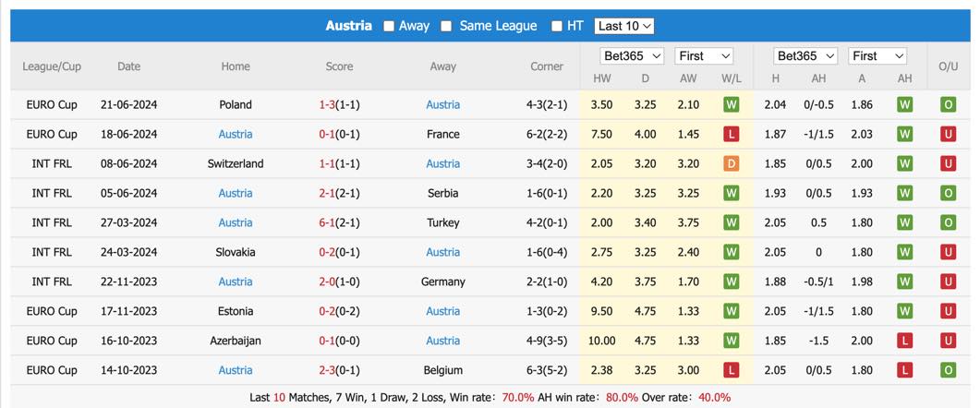Enable the Away checkbox

389,26
